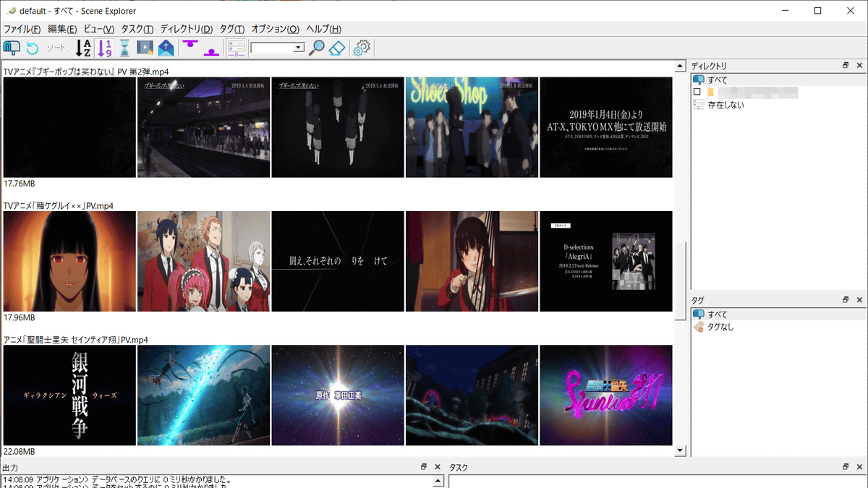This screenshot has width=868, height=488.
Task: Close the 出力 panel
Action: (438, 467)
